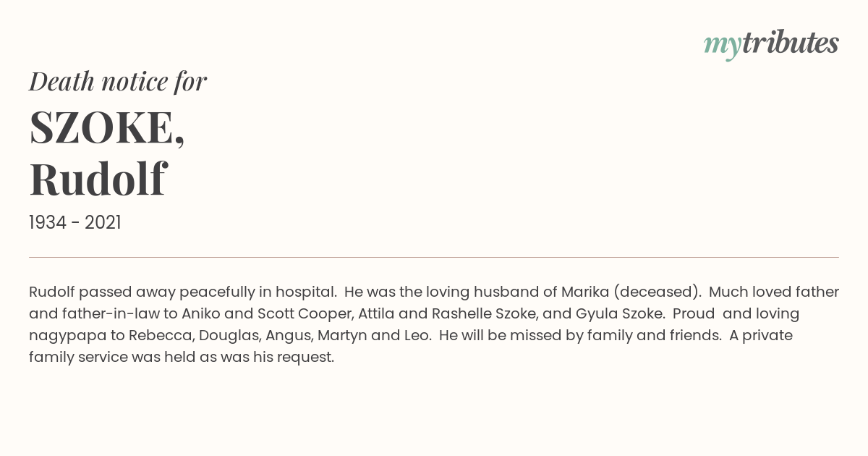Select the years 1934 - 2021

(x=75, y=223)
